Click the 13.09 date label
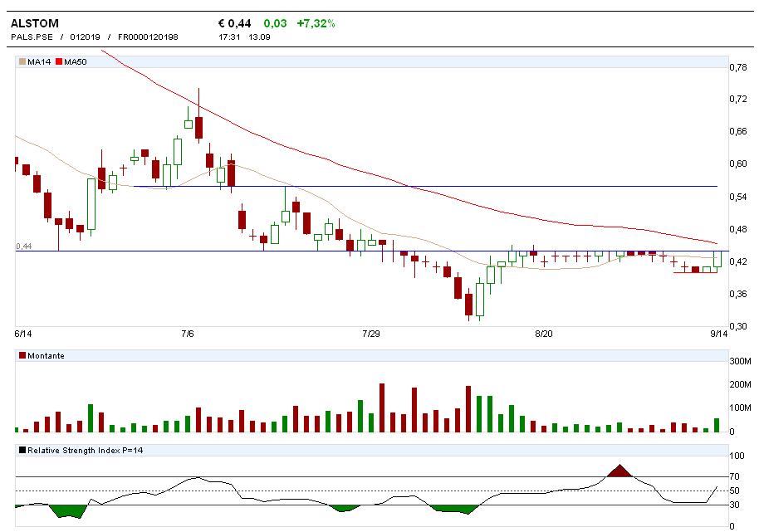The height and width of the screenshot is (532, 759). pos(259,37)
